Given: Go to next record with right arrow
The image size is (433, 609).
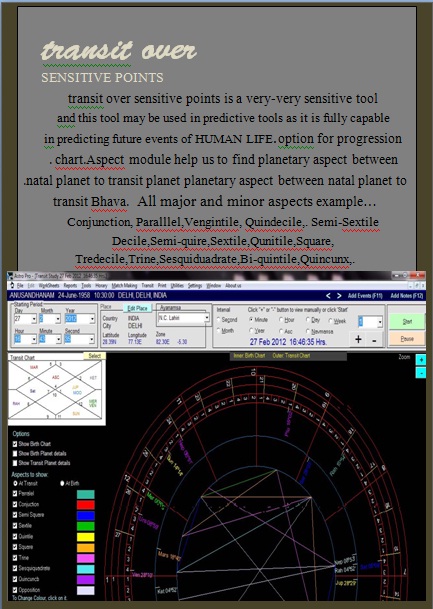Looking at the screenshot, I should click(339, 296).
